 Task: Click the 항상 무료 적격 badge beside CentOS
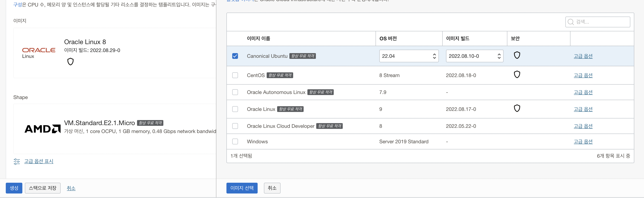[280, 75]
